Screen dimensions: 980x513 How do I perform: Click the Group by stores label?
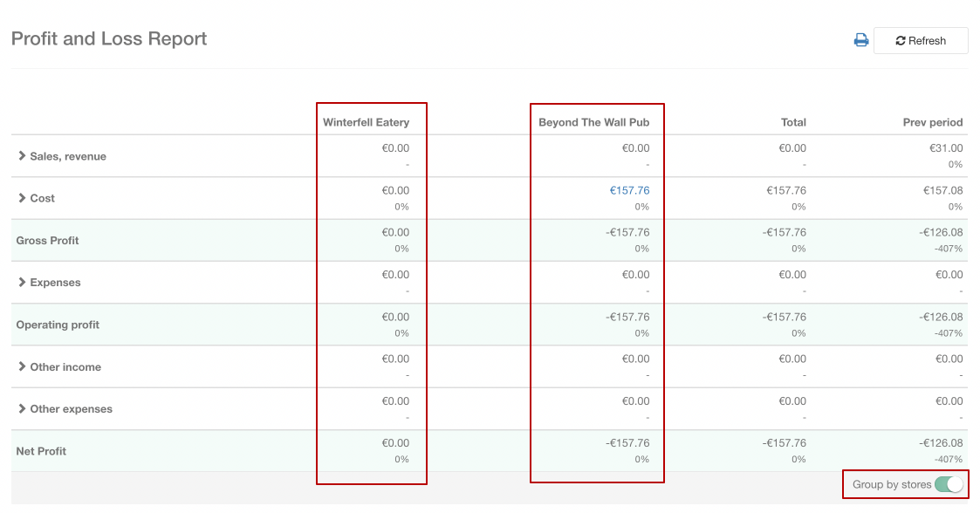[x=891, y=484]
